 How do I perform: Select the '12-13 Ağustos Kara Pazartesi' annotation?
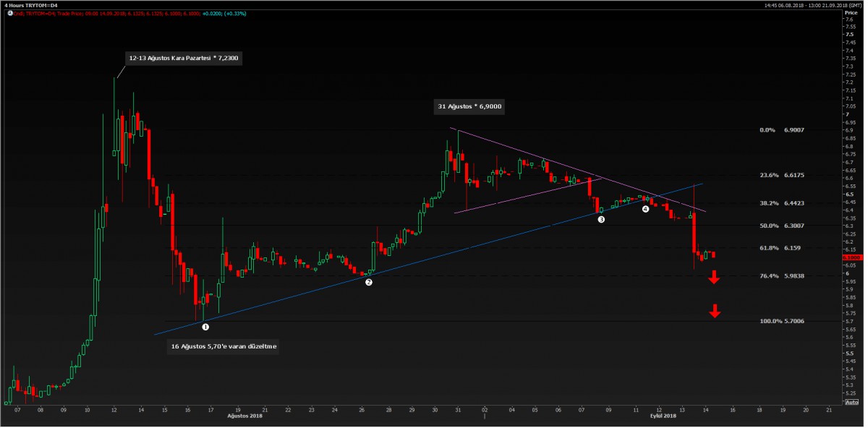(183, 57)
